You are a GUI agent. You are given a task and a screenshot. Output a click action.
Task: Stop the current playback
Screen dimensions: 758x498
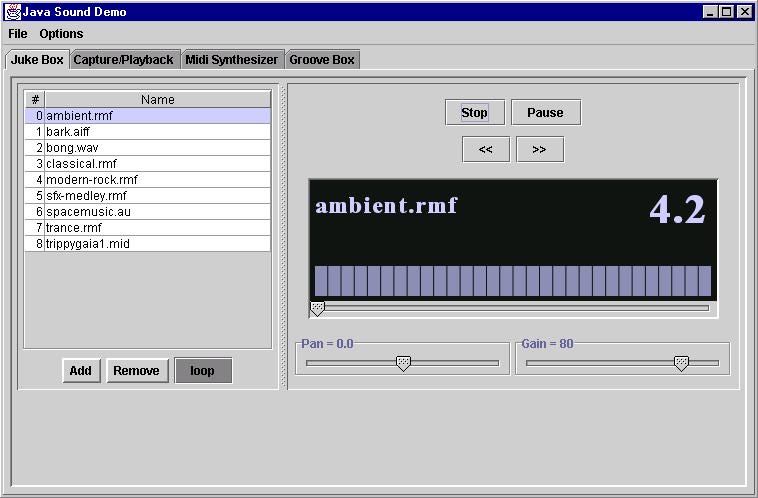(x=474, y=113)
